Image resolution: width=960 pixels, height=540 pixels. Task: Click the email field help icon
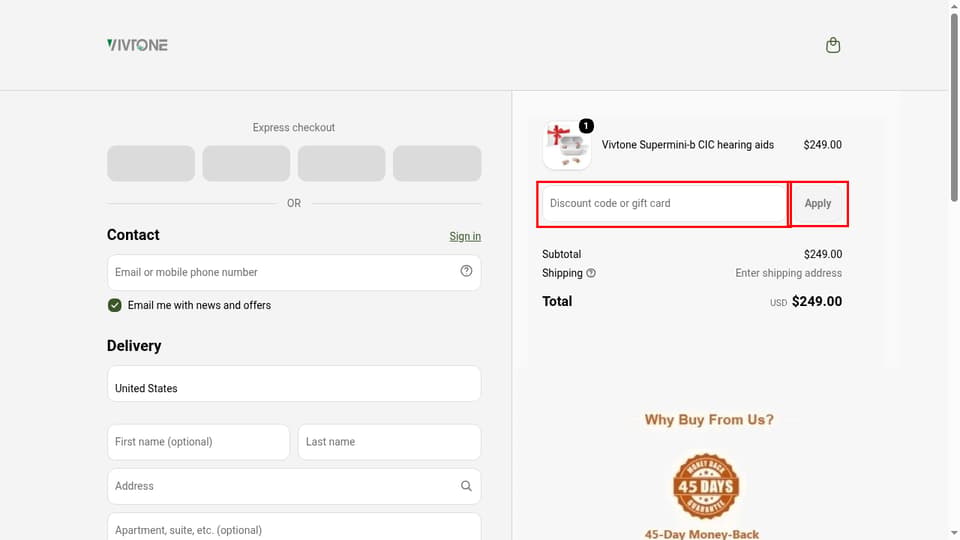tap(466, 271)
